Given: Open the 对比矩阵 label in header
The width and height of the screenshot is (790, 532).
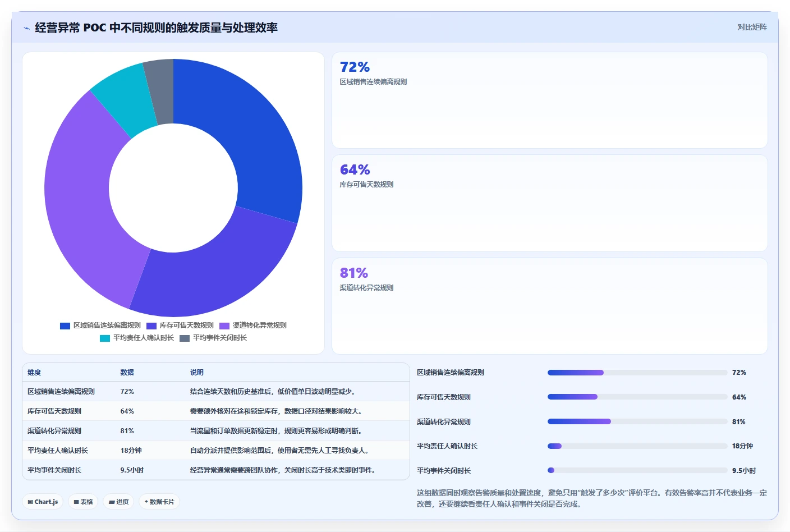Looking at the screenshot, I should [752, 27].
